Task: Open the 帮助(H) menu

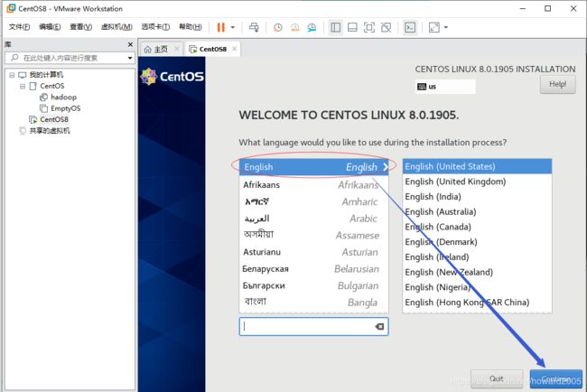Action: click(191, 27)
